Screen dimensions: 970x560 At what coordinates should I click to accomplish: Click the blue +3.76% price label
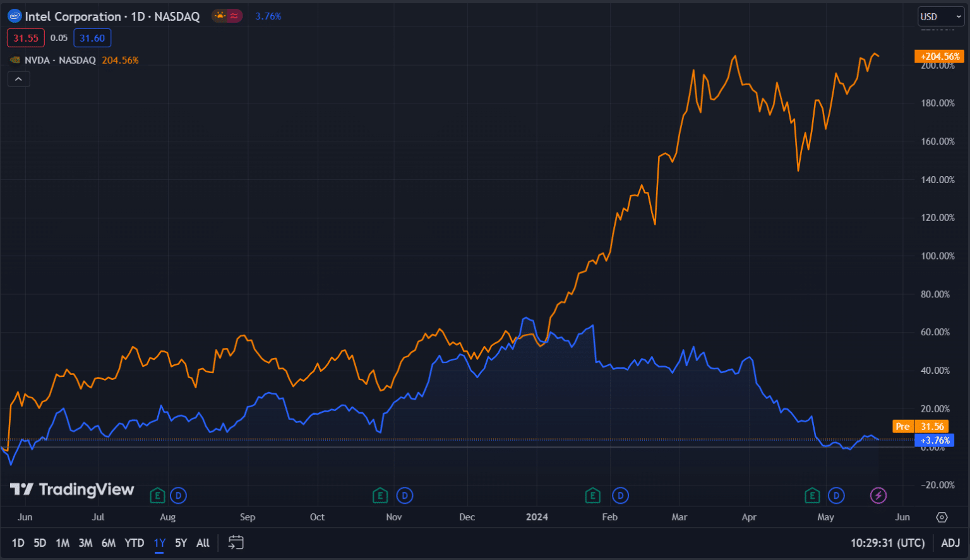934,440
